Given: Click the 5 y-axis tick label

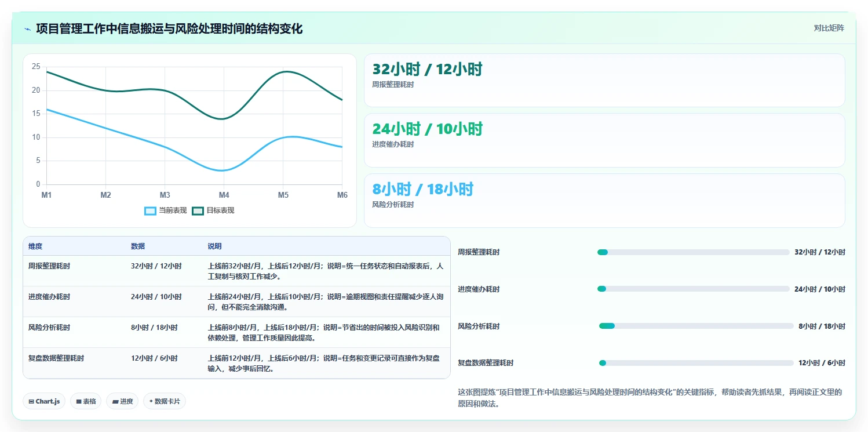Looking at the screenshot, I should (38, 161).
